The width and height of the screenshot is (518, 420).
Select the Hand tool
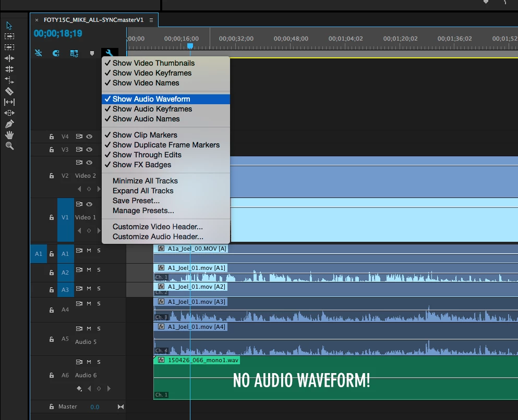tap(9, 135)
